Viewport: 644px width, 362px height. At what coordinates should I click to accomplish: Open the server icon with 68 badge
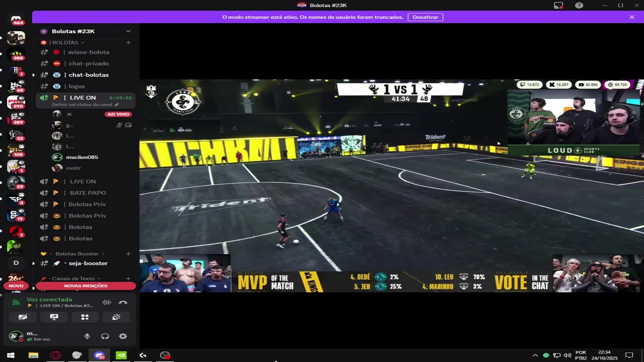(16, 87)
